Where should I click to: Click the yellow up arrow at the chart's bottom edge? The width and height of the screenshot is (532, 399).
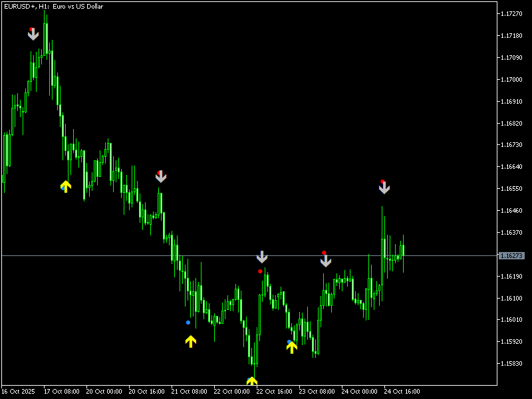point(252,381)
